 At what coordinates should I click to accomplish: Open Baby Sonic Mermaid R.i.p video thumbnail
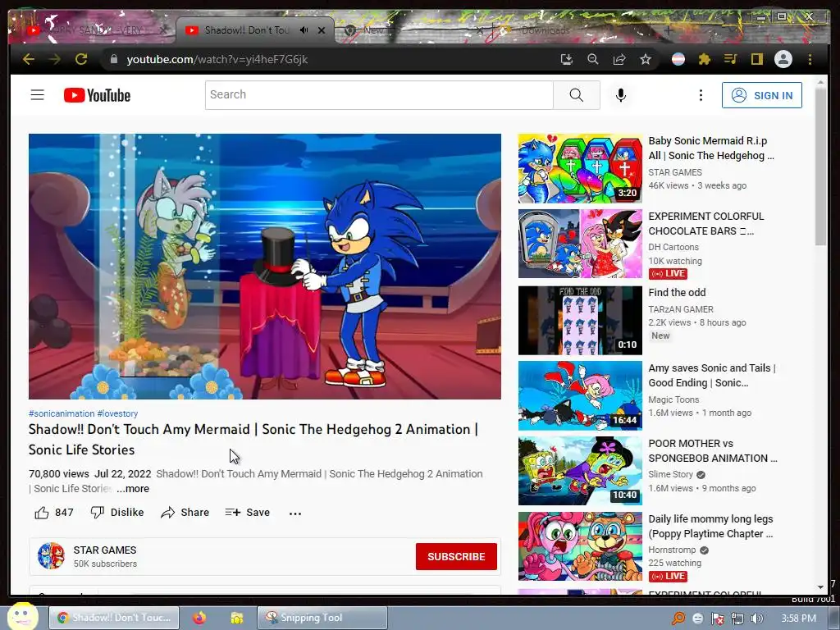[x=580, y=169]
